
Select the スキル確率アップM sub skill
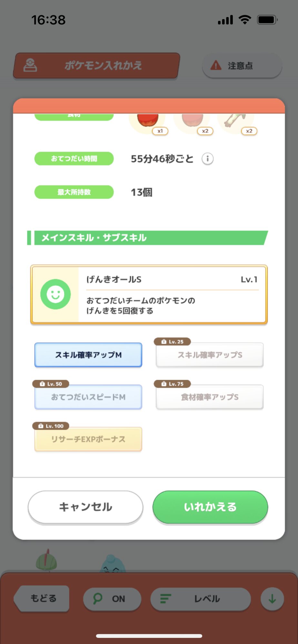pos(88,355)
